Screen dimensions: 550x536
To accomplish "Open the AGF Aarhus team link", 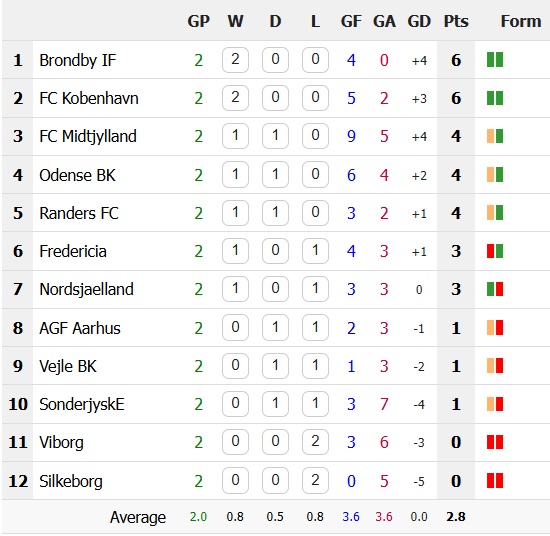I will click(x=80, y=328).
